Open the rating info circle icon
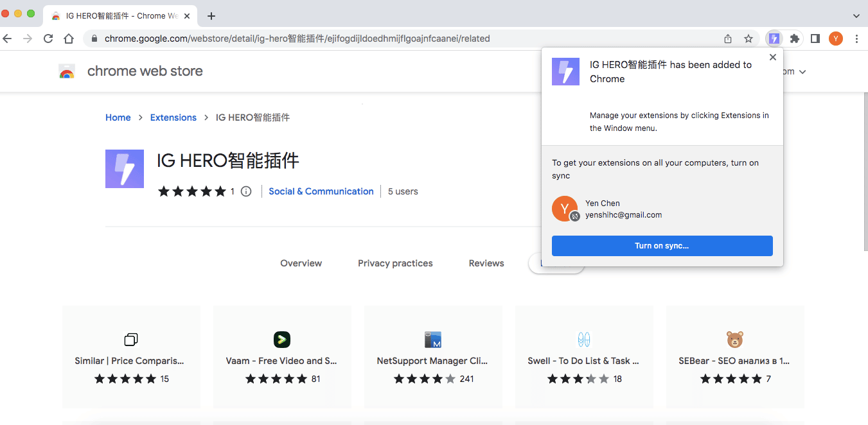The image size is (868, 425). [246, 191]
